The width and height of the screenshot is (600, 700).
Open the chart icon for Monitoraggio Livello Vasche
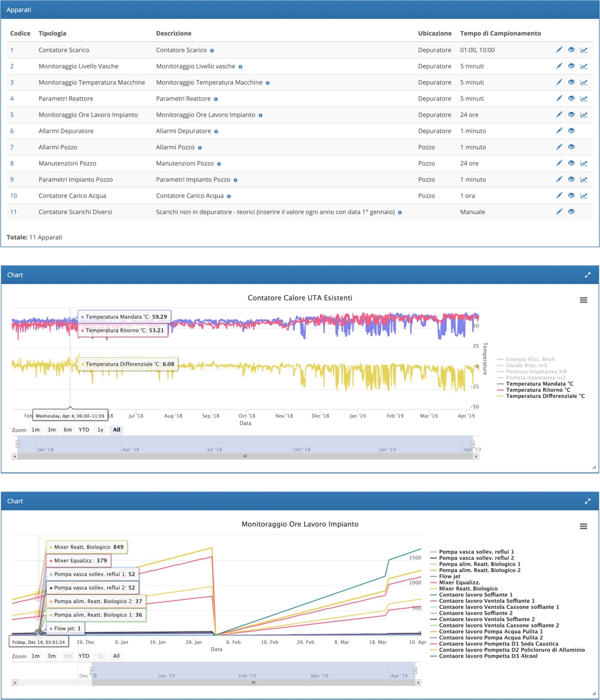(583, 67)
